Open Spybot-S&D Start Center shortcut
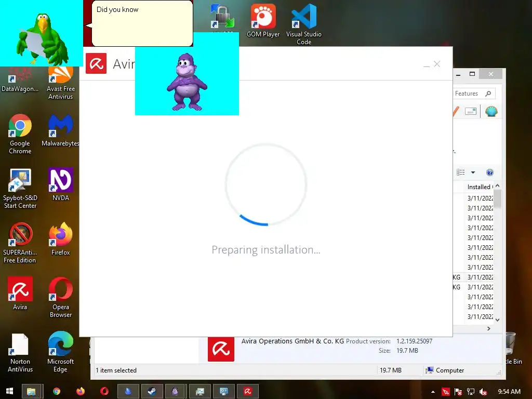This screenshot has height=399, width=532. click(x=20, y=188)
